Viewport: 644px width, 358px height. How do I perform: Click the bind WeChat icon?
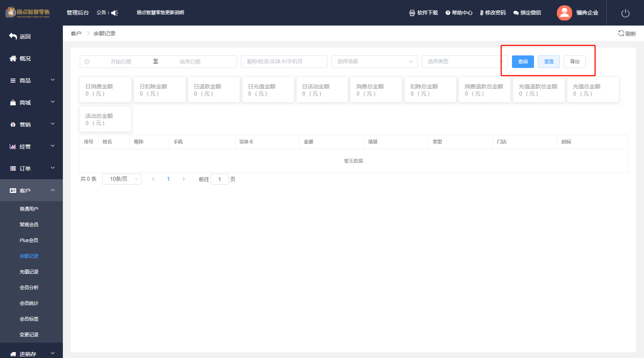pos(516,13)
